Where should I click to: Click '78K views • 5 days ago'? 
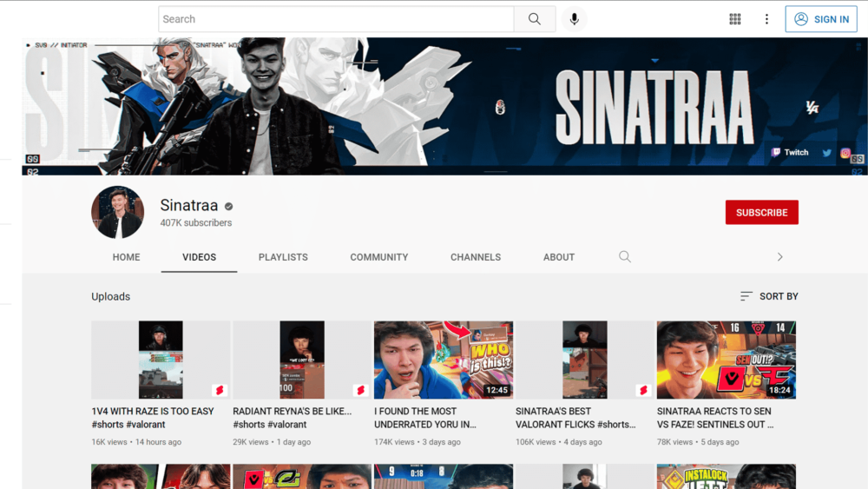[x=698, y=442]
